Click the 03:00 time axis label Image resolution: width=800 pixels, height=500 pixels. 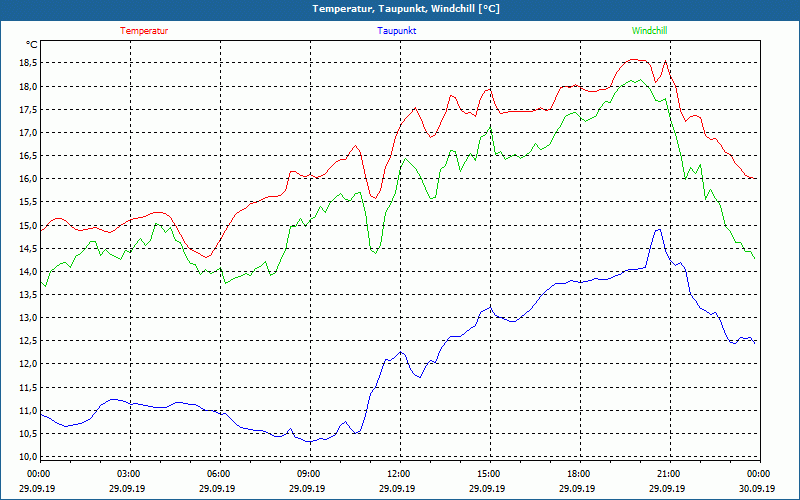pyautogui.click(x=128, y=474)
